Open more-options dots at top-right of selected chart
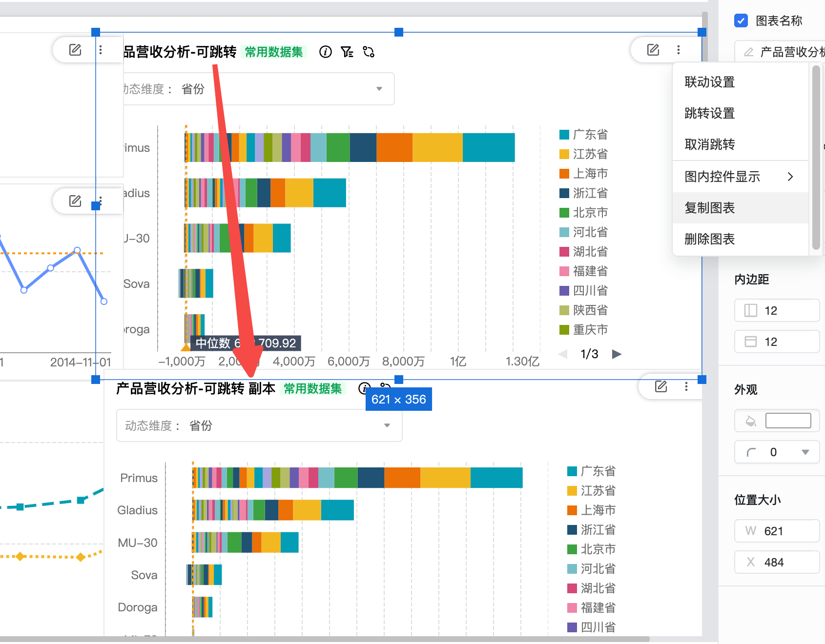The image size is (825, 644). click(679, 50)
